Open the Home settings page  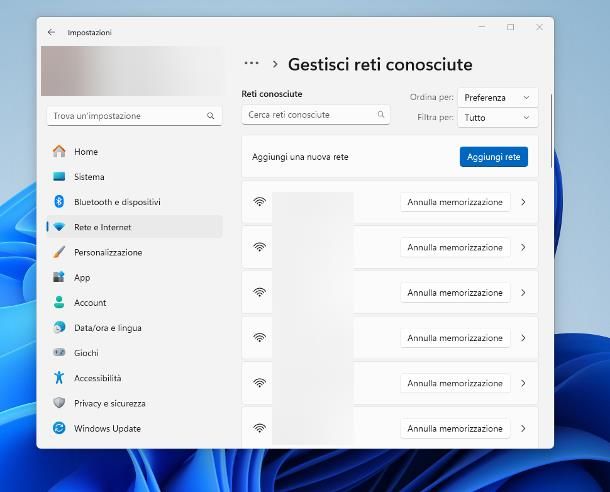[x=135, y=151]
